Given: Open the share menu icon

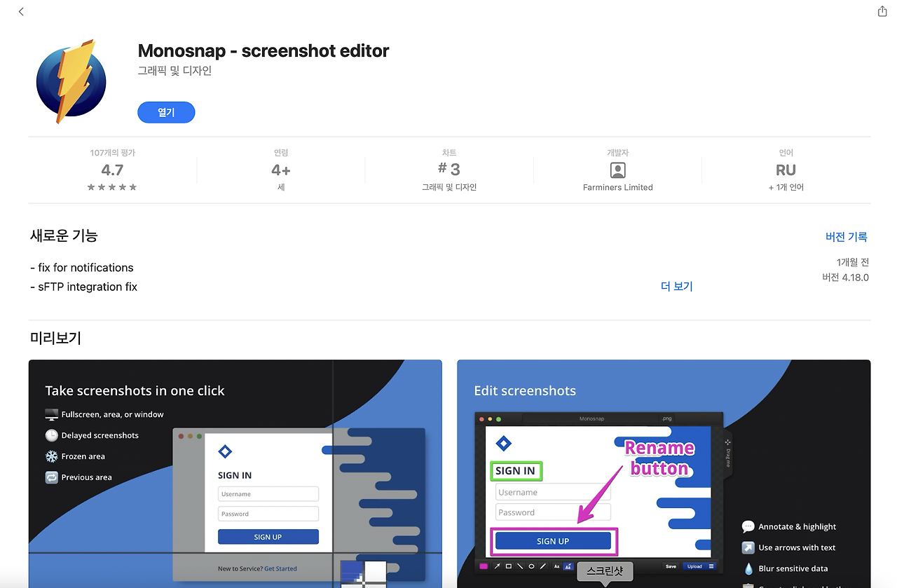Looking at the screenshot, I should tap(882, 11).
